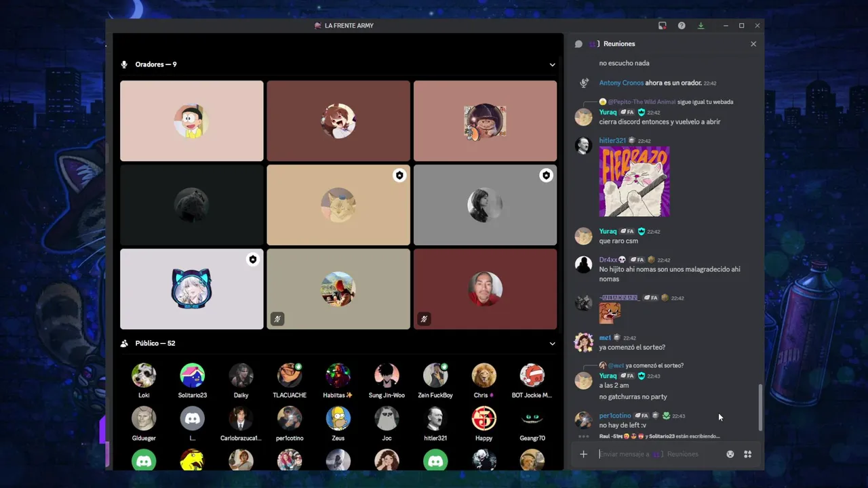Image resolution: width=868 pixels, height=488 pixels.
Task: Select the cat-ear headphones avatar speaker tile
Action: [192, 289]
